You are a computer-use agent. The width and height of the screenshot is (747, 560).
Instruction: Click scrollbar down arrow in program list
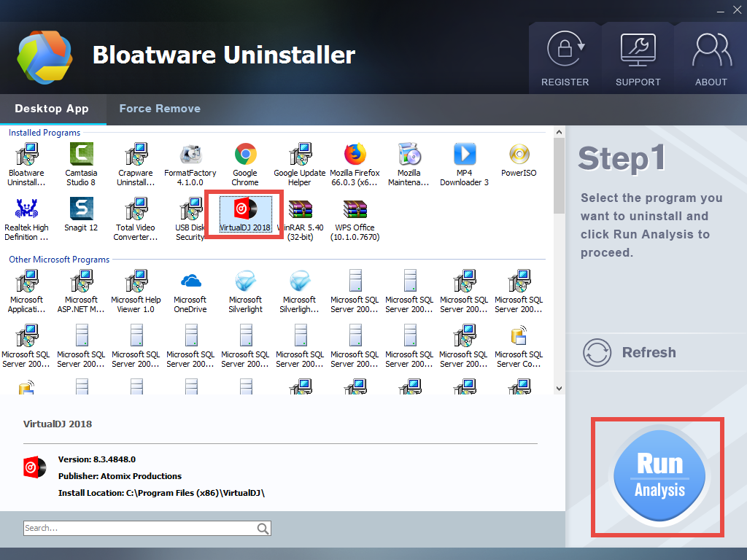[x=560, y=389]
